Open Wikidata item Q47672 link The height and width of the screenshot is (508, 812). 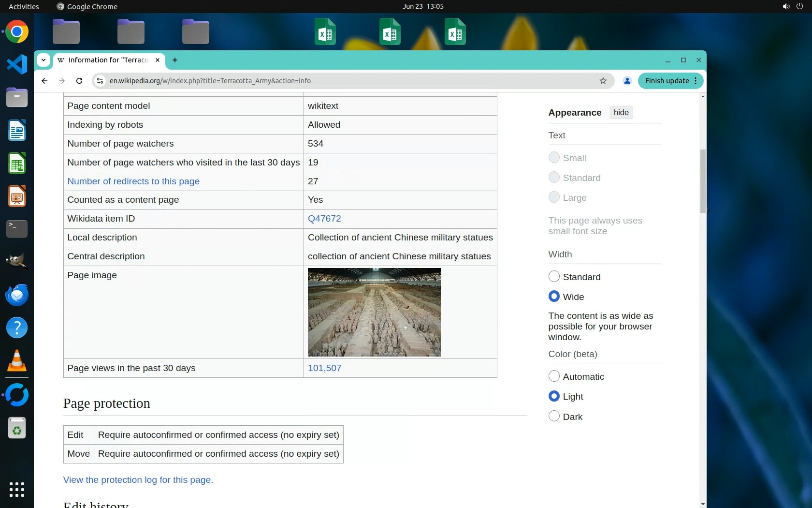[324, 219]
